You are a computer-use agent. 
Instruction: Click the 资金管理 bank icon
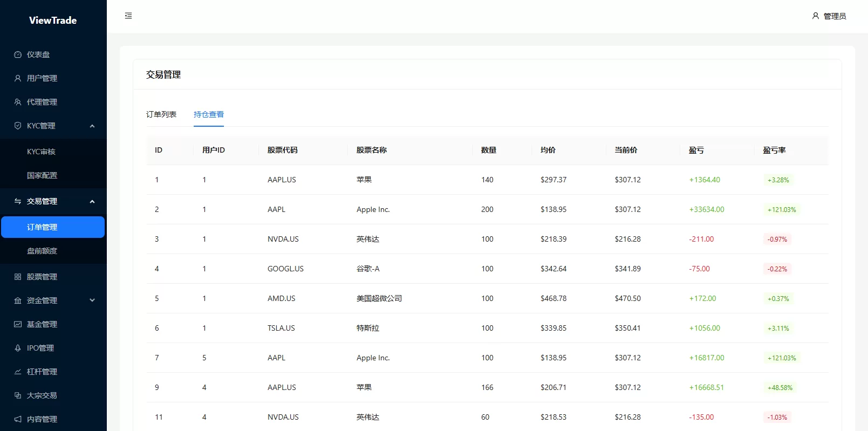click(18, 300)
